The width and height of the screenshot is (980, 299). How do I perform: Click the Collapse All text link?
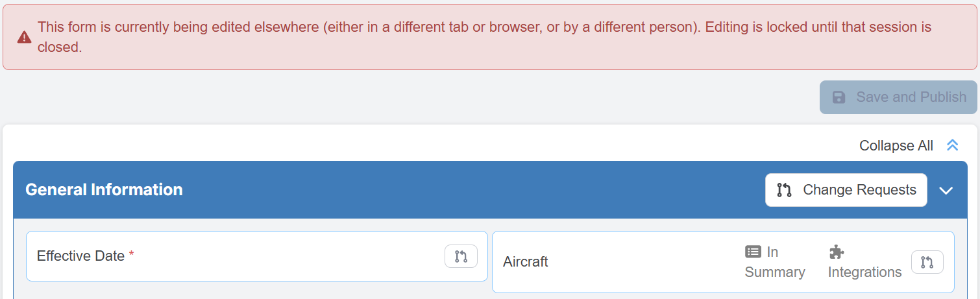(x=896, y=145)
